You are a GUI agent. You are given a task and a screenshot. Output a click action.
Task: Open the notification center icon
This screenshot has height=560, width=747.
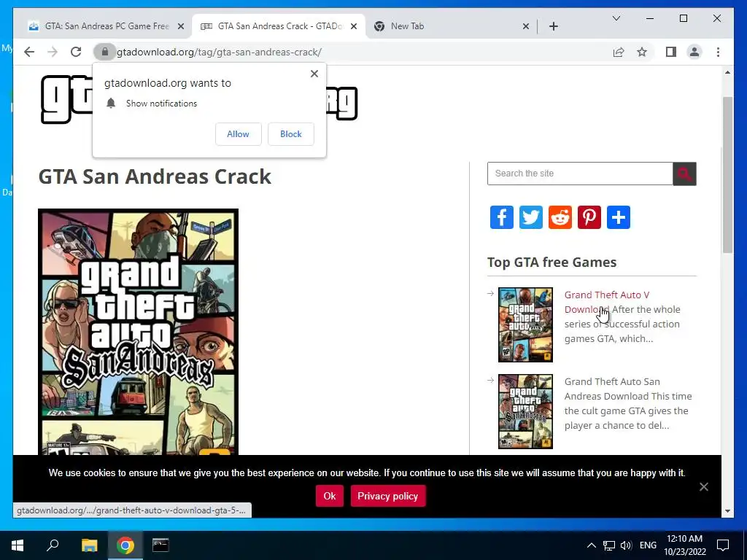pos(723,545)
